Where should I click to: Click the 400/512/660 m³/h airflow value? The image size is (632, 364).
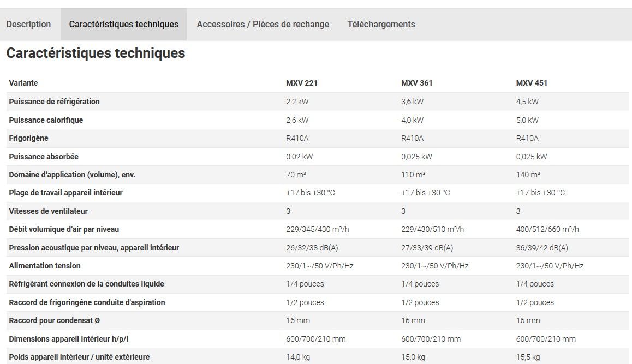tap(547, 229)
